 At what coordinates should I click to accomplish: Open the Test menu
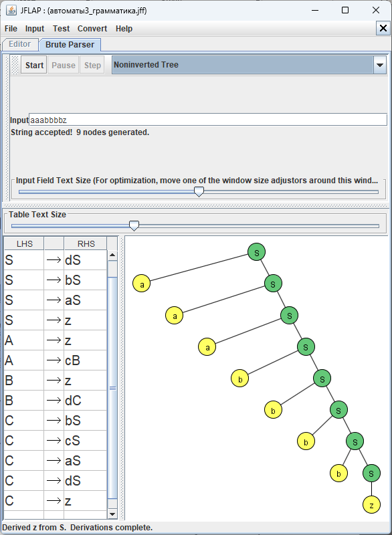pyautogui.click(x=61, y=29)
